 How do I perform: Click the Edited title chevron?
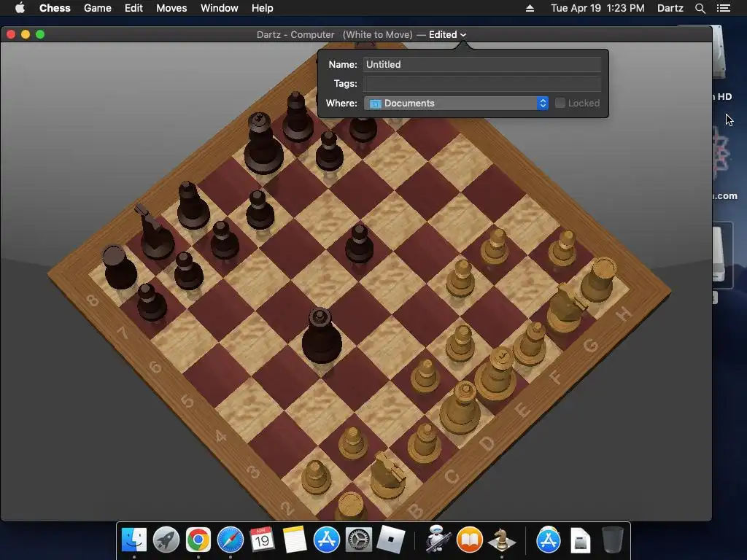(463, 35)
